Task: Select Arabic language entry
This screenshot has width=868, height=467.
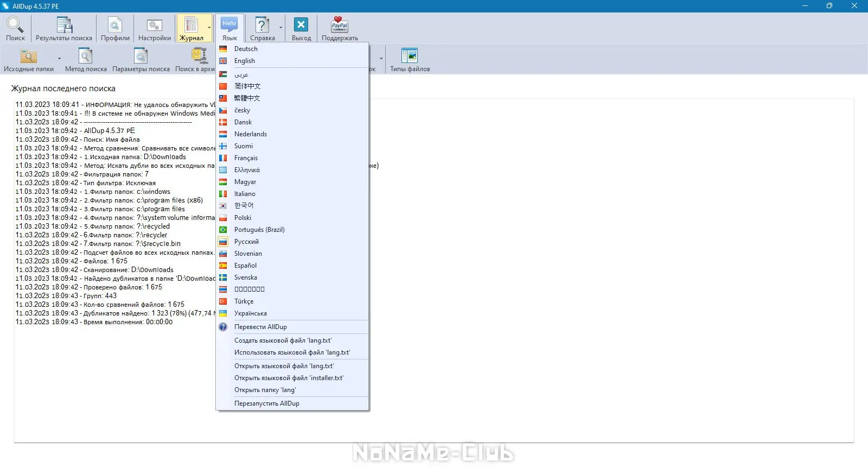Action: pos(292,74)
